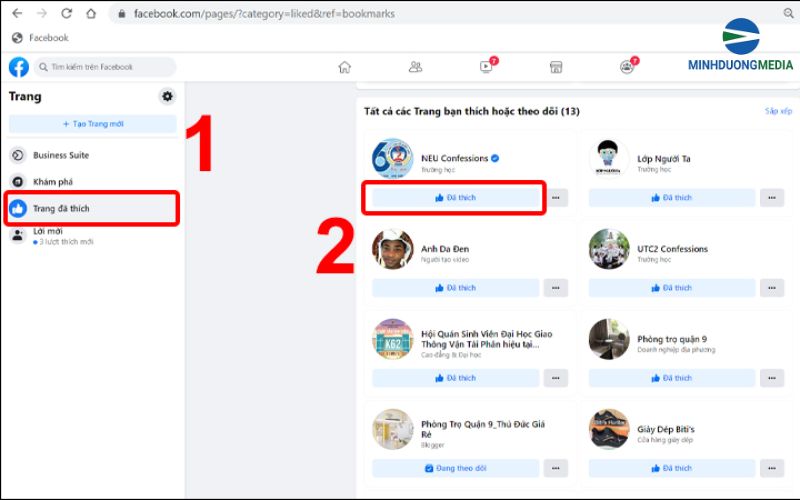
Task: Focus the Facebook search field
Action: point(105,67)
